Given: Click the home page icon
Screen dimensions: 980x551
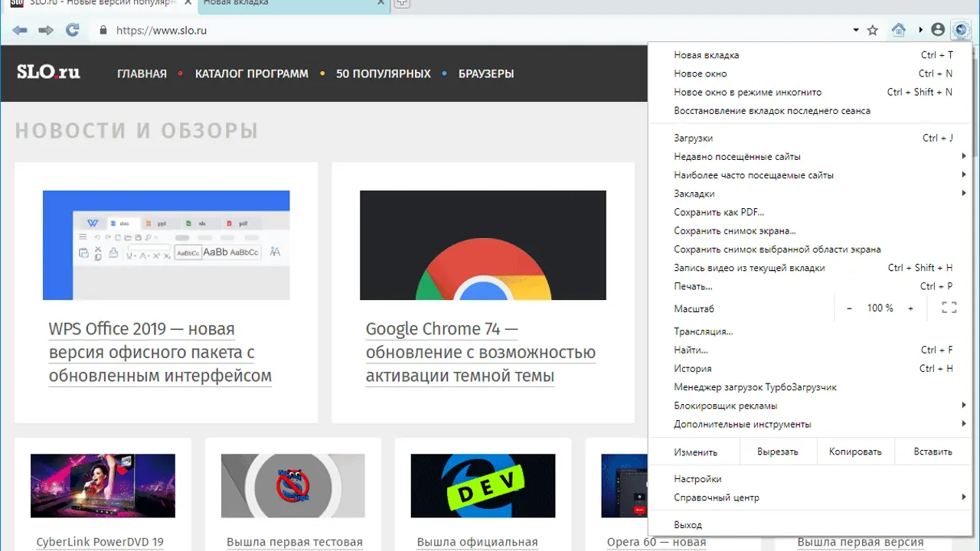Looking at the screenshot, I should click(899, 31).
